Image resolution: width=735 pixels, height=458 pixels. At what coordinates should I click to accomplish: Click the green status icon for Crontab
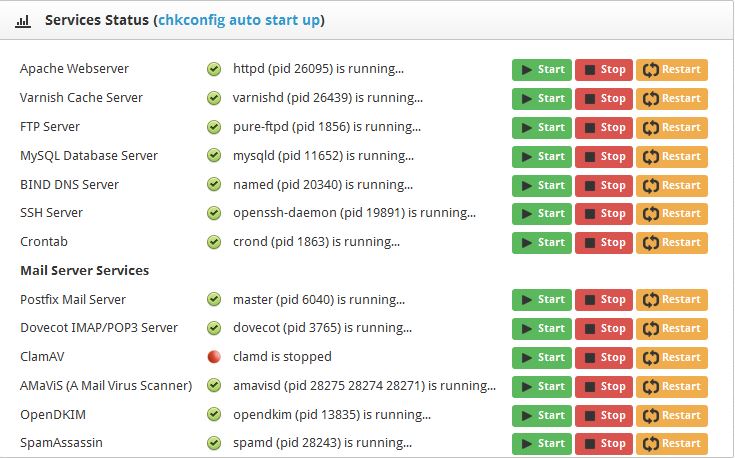click(x=214, y=242)
